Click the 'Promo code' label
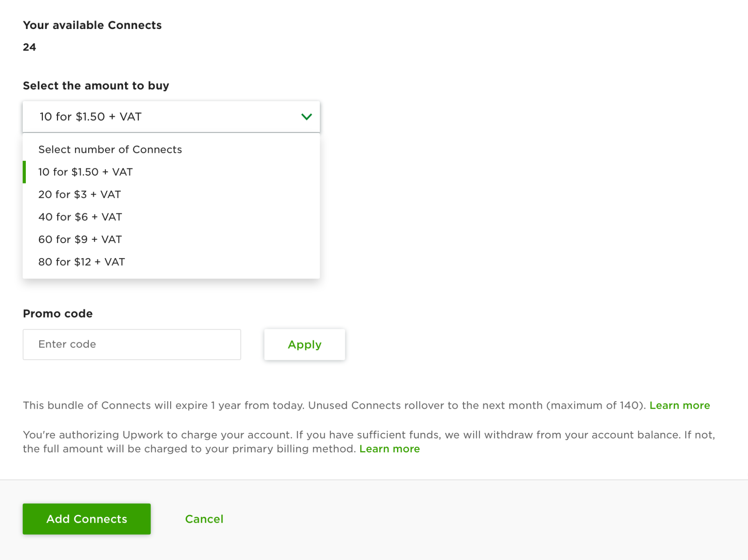The width and height of the screenshot is (748, 560). (58, 314)
